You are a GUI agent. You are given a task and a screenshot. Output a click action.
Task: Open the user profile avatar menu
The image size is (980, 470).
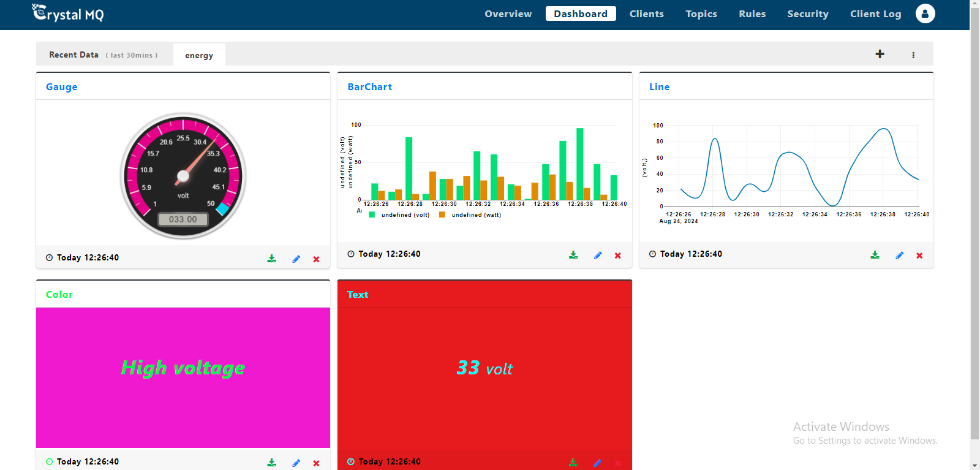(925, 13)
